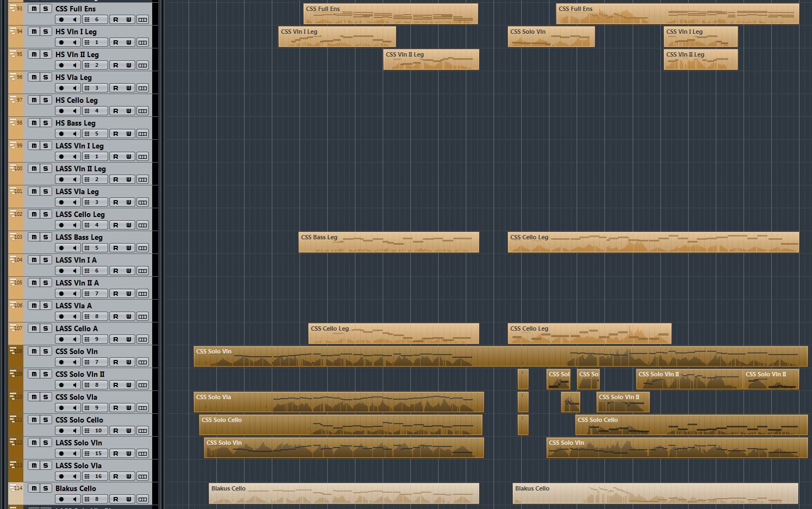Mute the LASS Cello Leg track
Viewport: 812px width, 509px height.
[x=34, y=214]
